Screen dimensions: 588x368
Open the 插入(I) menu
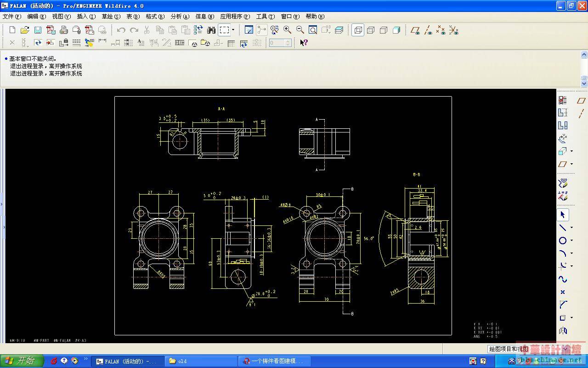tap(86, 17)
